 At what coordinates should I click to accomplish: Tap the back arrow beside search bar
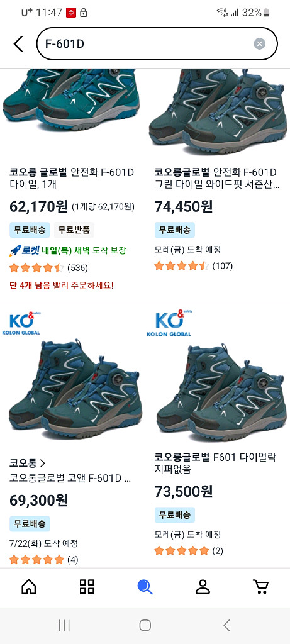point(18,43)
